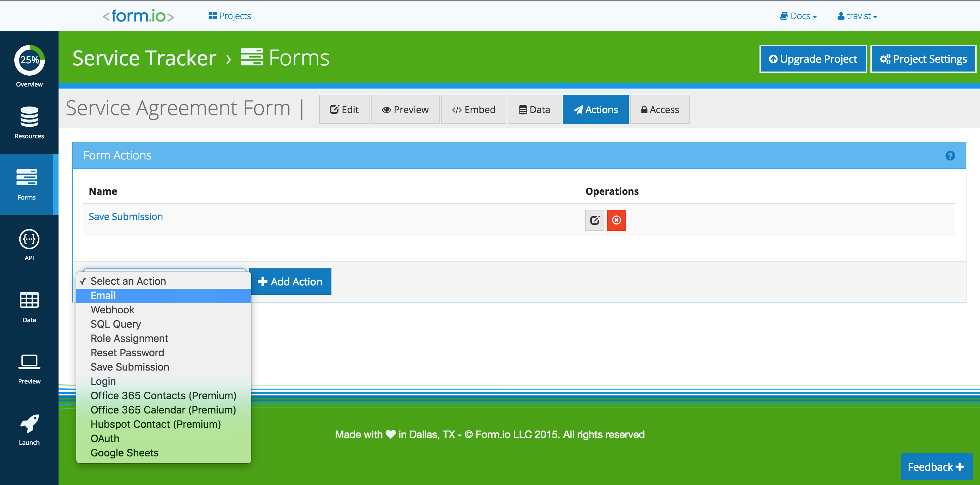The height and width of the screenshot is (485, 980).
Task: Open the Embed tab
Action: click(x=473, y=110)
